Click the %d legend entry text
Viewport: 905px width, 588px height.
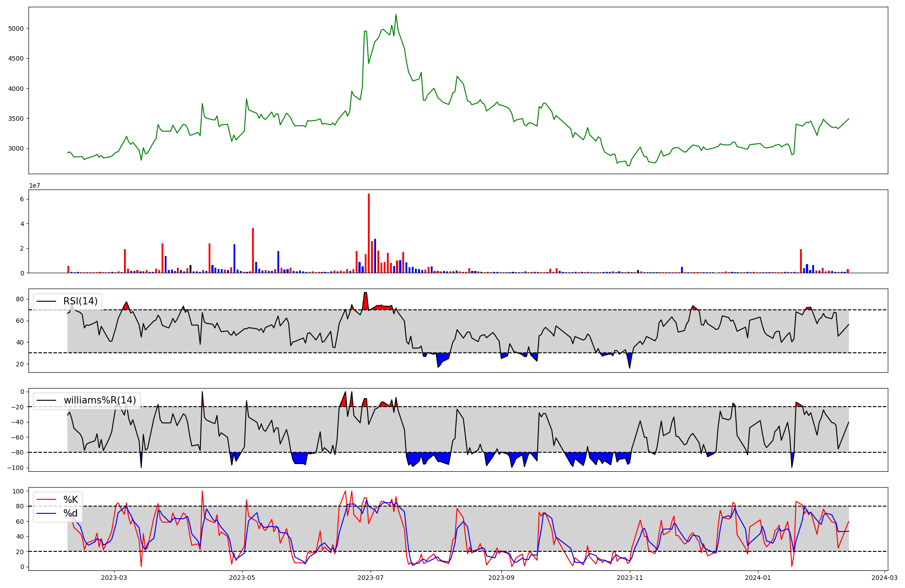point(71,513)
